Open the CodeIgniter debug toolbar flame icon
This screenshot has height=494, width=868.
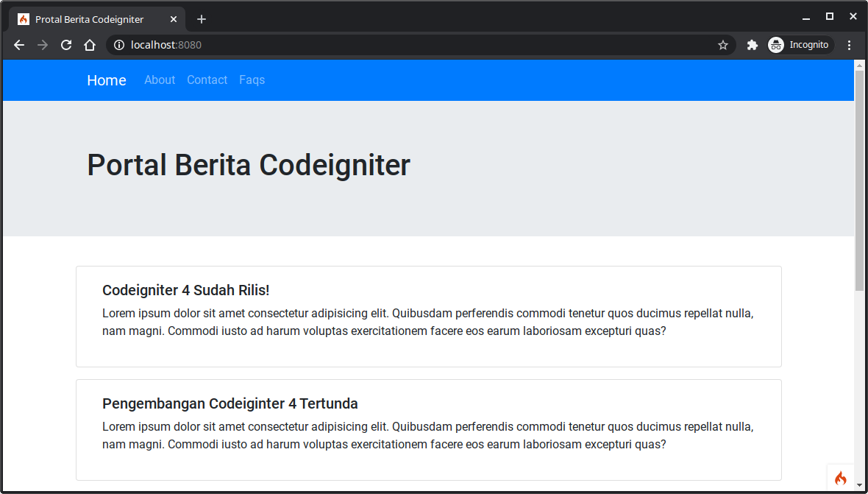(840, 478)
